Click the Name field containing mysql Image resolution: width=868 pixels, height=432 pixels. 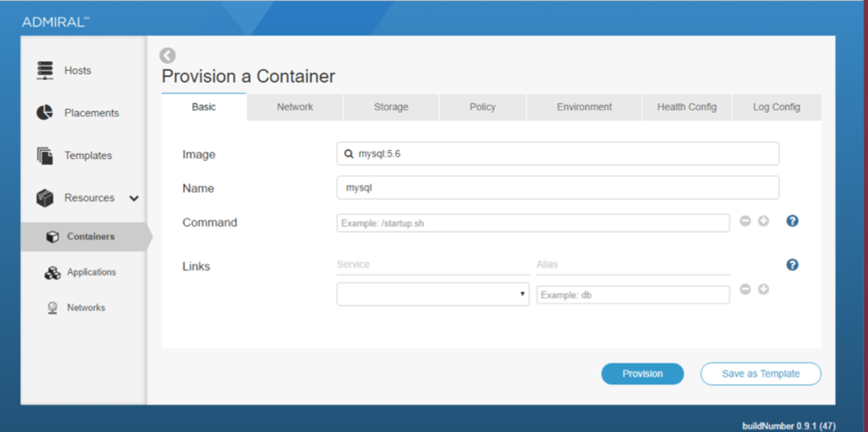coord(558,188)
